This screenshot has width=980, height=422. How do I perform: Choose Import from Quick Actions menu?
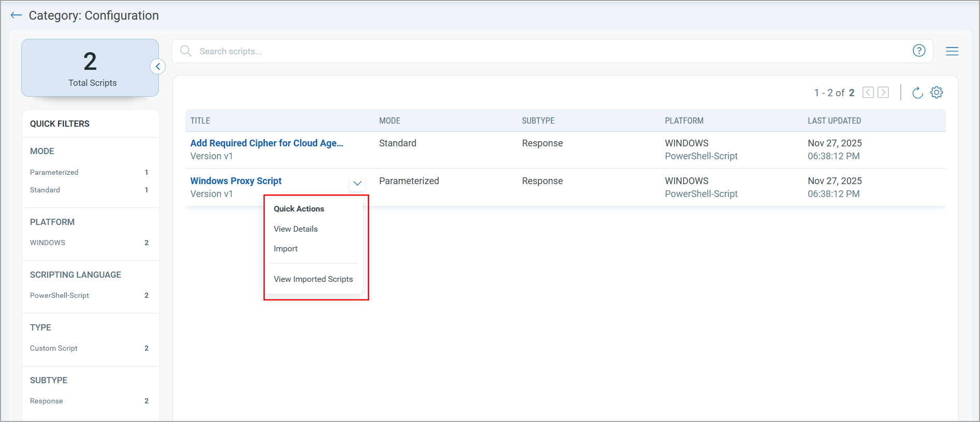pos(286,249)
